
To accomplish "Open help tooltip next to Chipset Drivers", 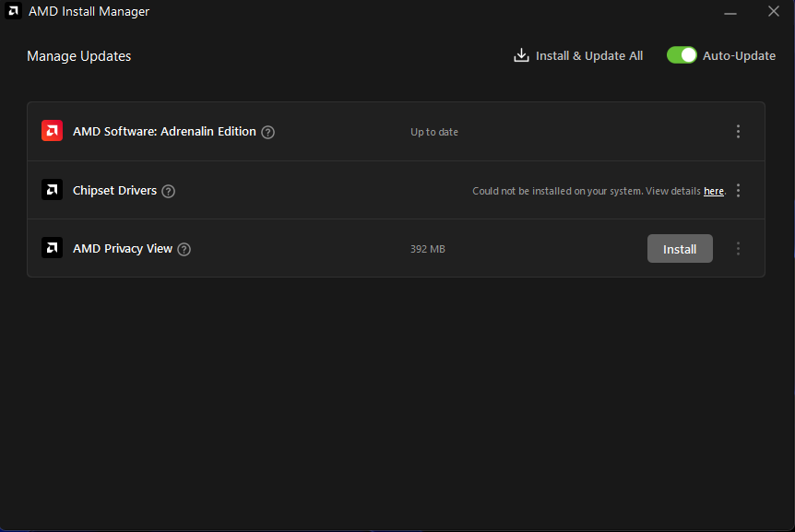I will (169, 191).
